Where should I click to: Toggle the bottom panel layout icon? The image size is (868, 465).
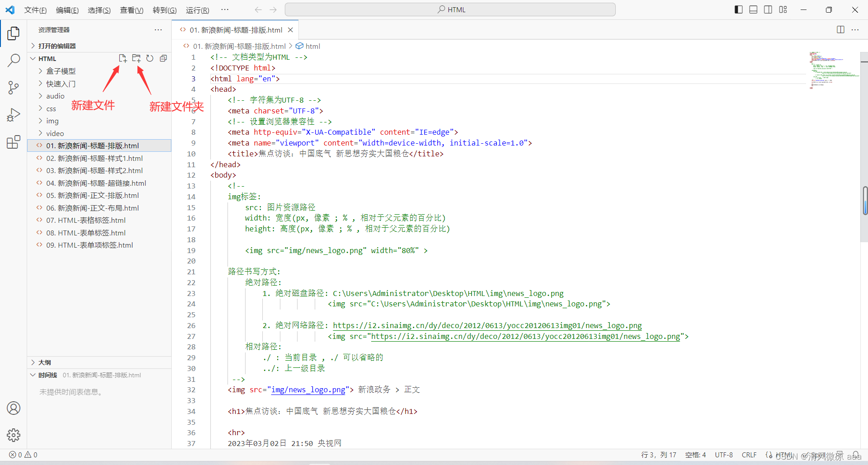pyautogui.click(x=753, y=9)
